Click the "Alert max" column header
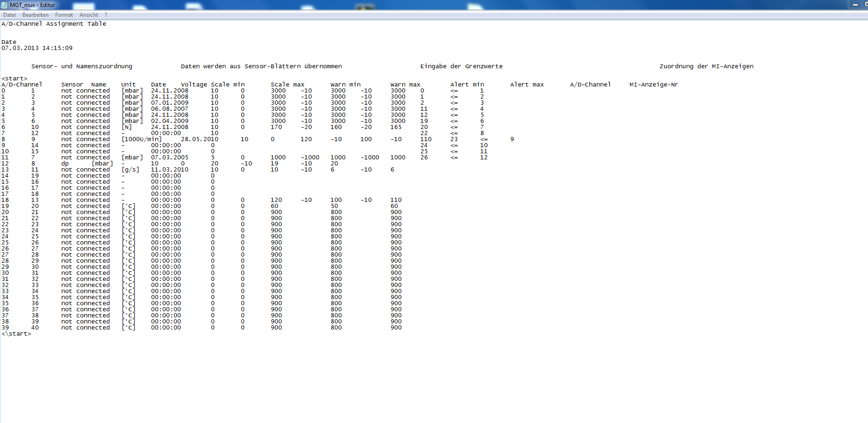Viewport: 868px width, 423px height. 527,85
